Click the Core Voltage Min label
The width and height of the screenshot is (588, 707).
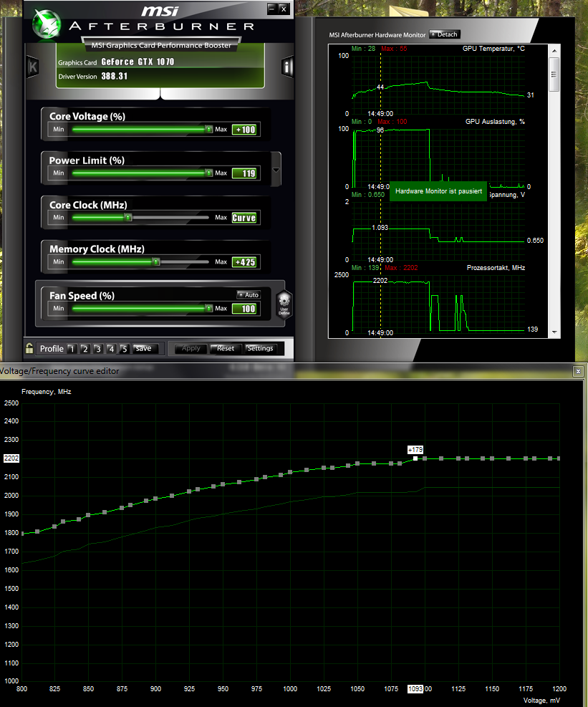coord(59,130)
